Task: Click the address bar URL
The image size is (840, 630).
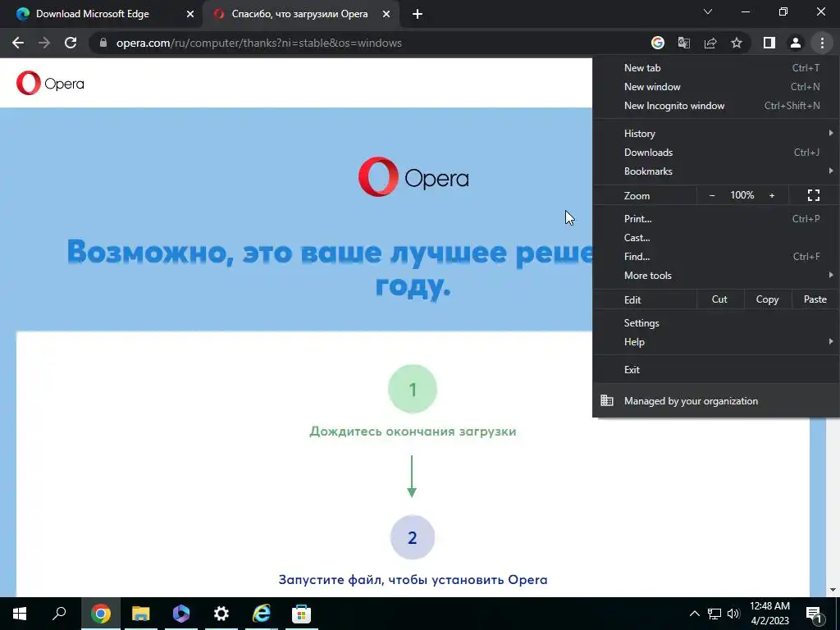Action: click(258, 43)
